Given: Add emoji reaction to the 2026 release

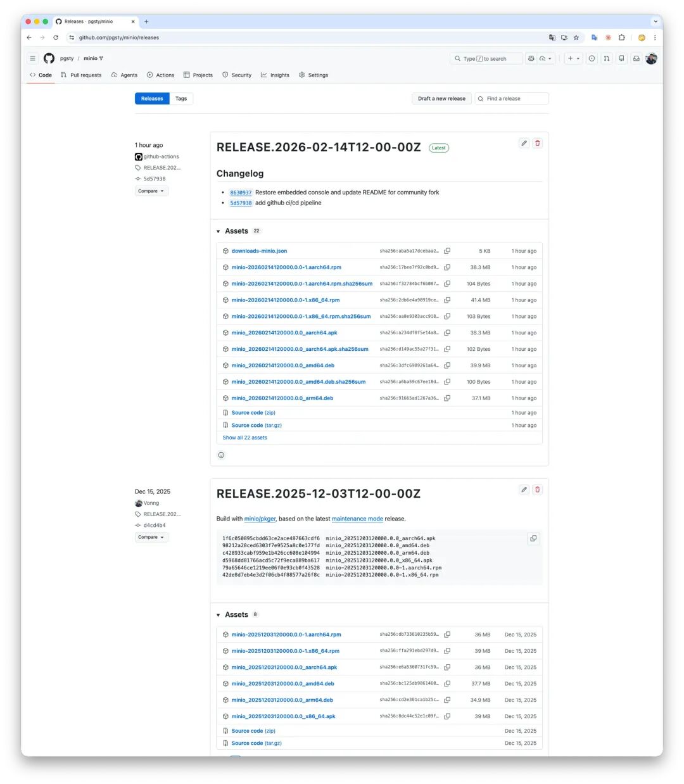Looking at the screenshot, I should 221,455.
